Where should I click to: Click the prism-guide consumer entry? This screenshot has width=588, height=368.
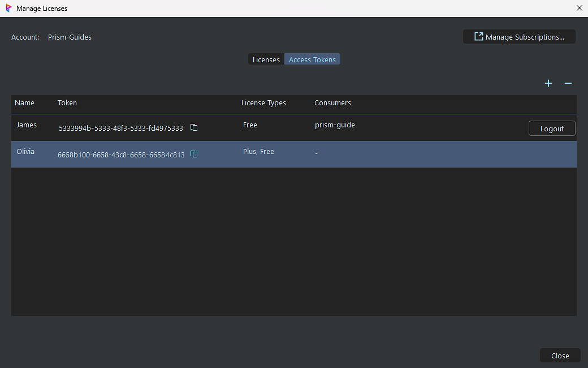[x=335, y=125]
